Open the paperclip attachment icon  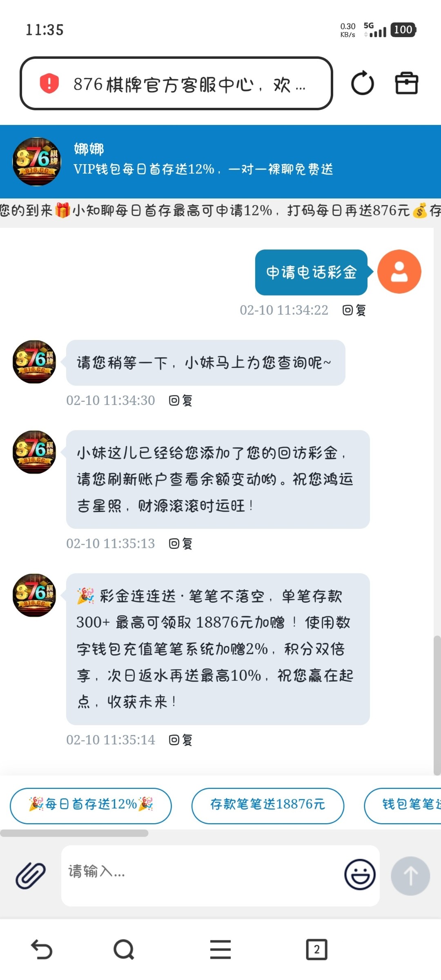(x=31, y=875)
